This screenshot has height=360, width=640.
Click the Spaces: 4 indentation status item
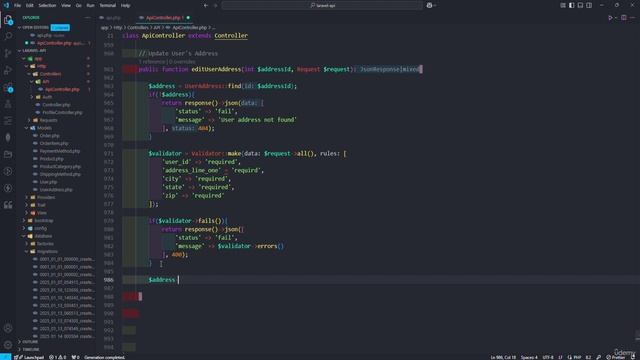529,357
